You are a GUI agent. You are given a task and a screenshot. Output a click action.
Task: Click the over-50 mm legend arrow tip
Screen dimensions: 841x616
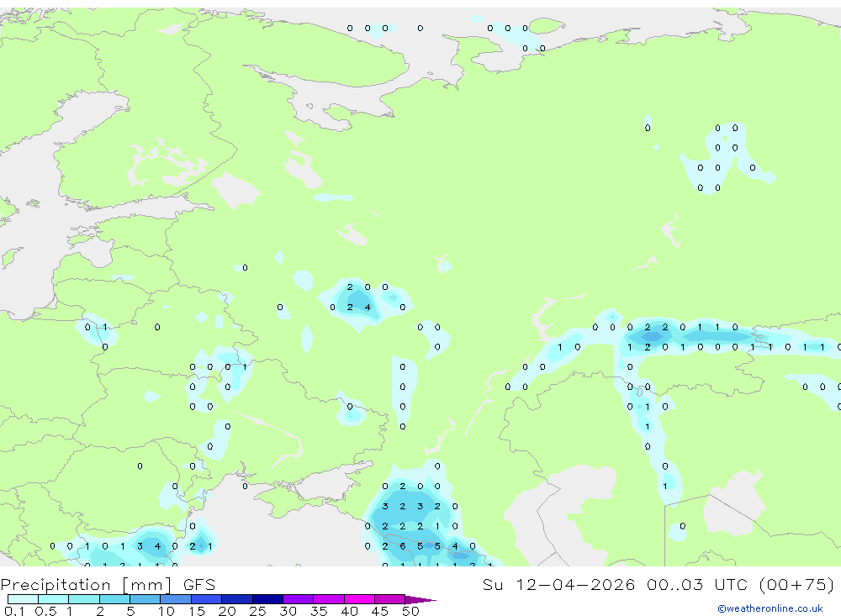point(420,599)
